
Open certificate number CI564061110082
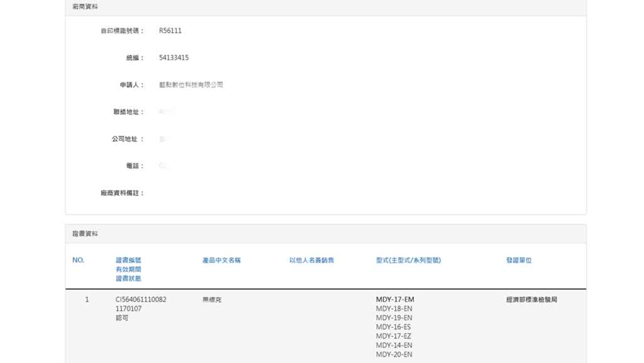click(141, 300)
